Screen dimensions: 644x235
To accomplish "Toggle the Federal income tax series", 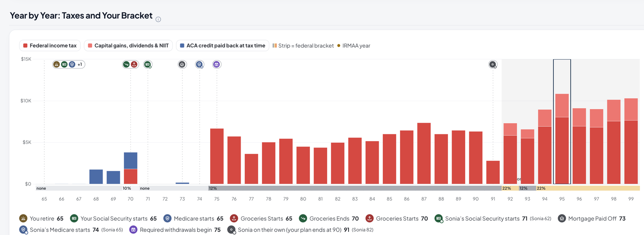I will pos(50,46).
